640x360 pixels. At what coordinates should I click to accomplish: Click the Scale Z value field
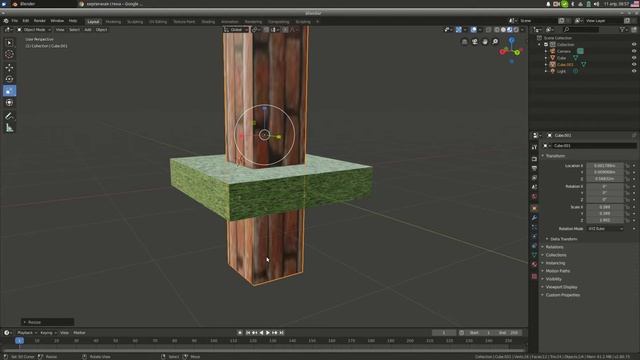pos(605,220)
